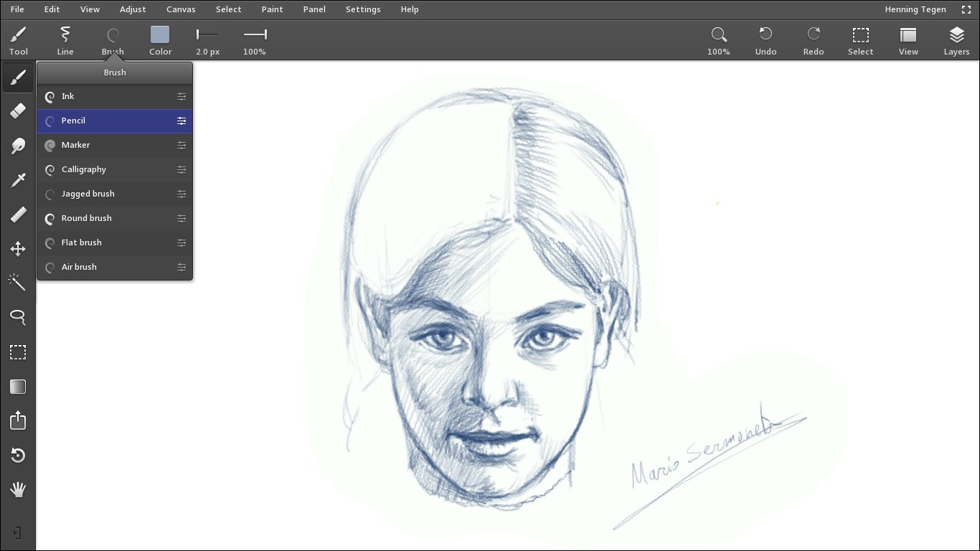This screenshot has height=551, width=980.
Task: Open the Canvas menu
Action: click(180, 9)
